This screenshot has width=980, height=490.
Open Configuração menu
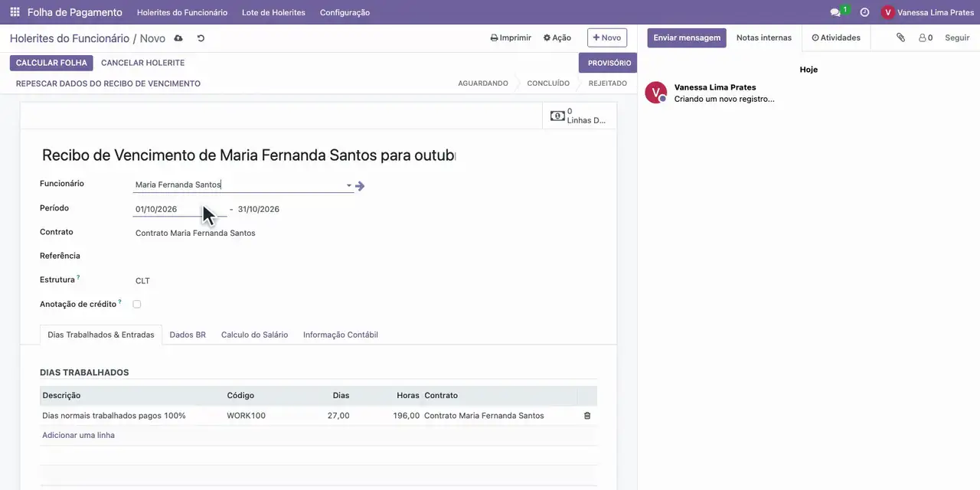345,12
